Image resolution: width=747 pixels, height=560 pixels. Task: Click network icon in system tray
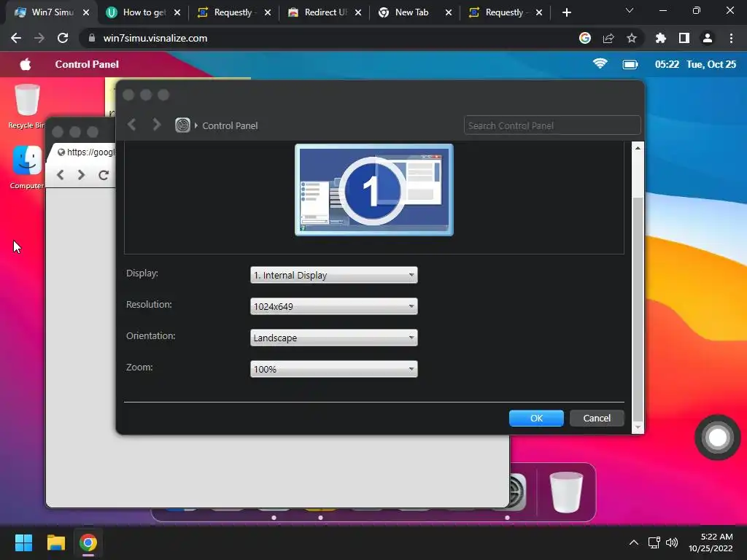point(654,542)
